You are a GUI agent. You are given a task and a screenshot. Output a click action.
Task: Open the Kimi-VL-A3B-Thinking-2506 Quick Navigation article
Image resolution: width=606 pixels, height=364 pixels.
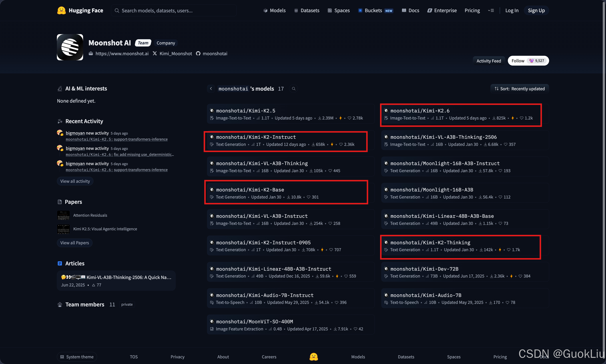(x=116, y=281)
